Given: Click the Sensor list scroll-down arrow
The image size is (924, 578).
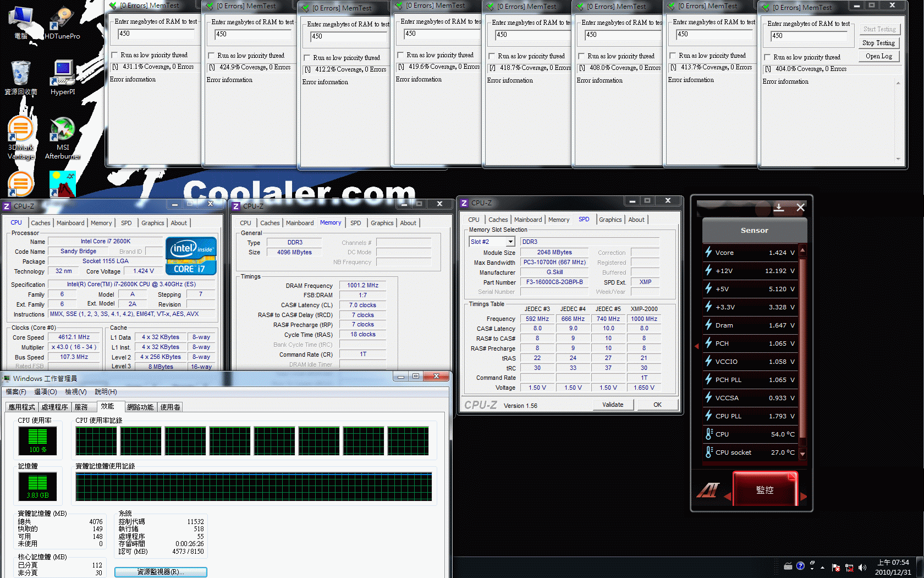Looking at the screenshot, I should click(802, 454).
